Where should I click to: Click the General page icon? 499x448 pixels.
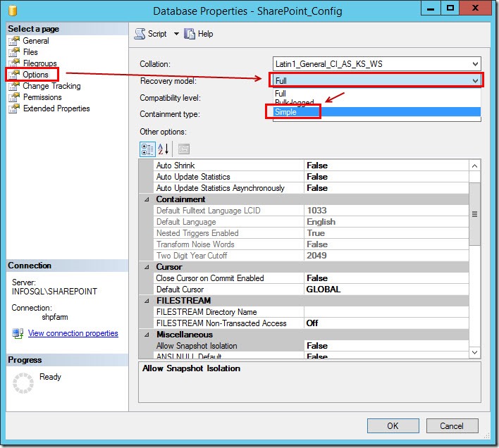(x=14, y=41)
